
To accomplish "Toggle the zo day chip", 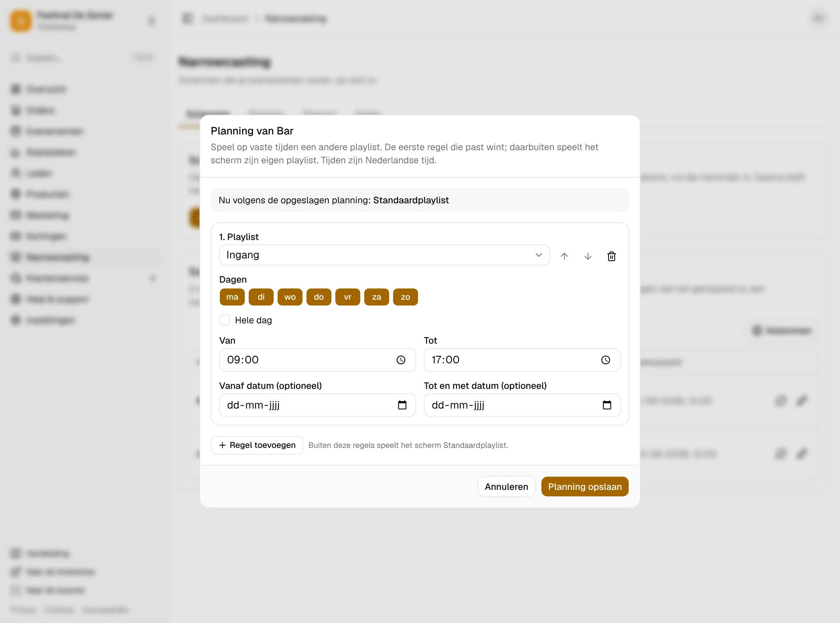I will click(405, 297).
